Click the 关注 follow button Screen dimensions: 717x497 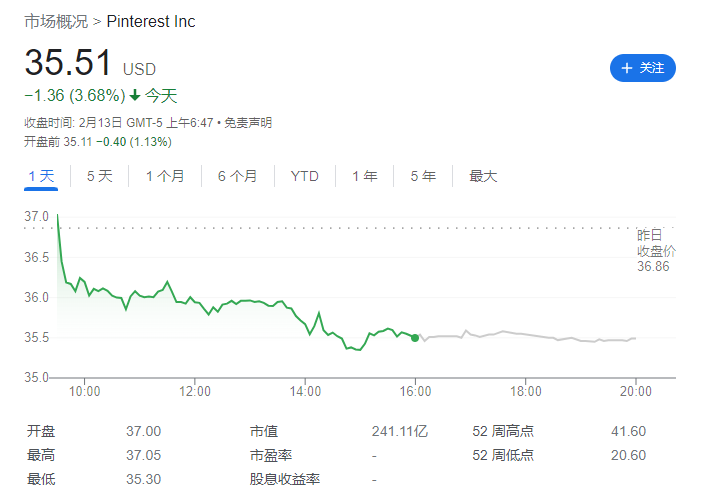[643, 68]
